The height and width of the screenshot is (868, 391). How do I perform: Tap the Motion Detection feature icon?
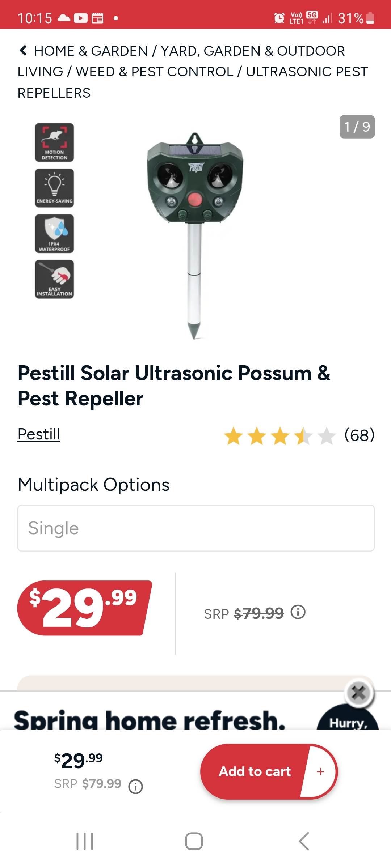pos(54,142)
